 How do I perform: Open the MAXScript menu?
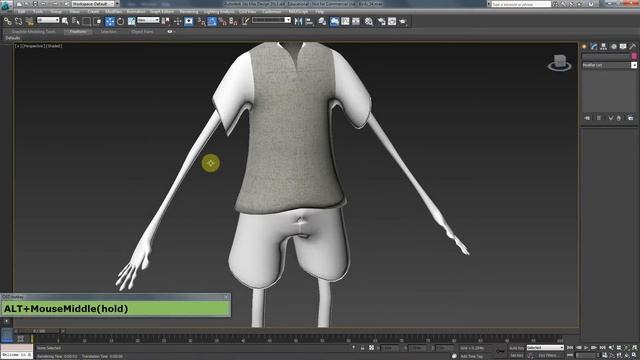298,12
